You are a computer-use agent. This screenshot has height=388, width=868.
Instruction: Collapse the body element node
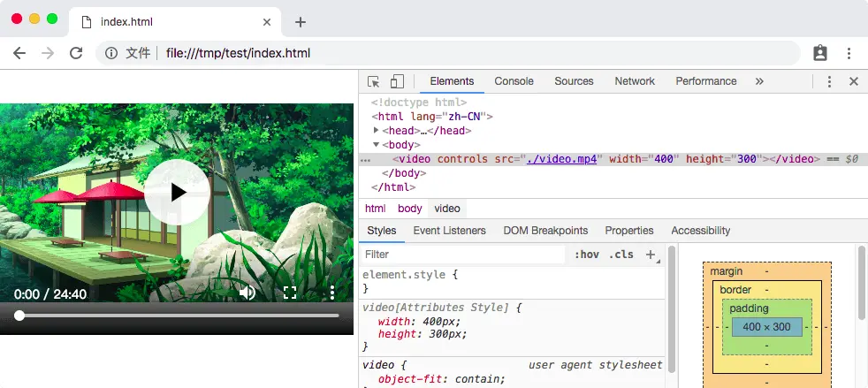(x=377, y=144)
